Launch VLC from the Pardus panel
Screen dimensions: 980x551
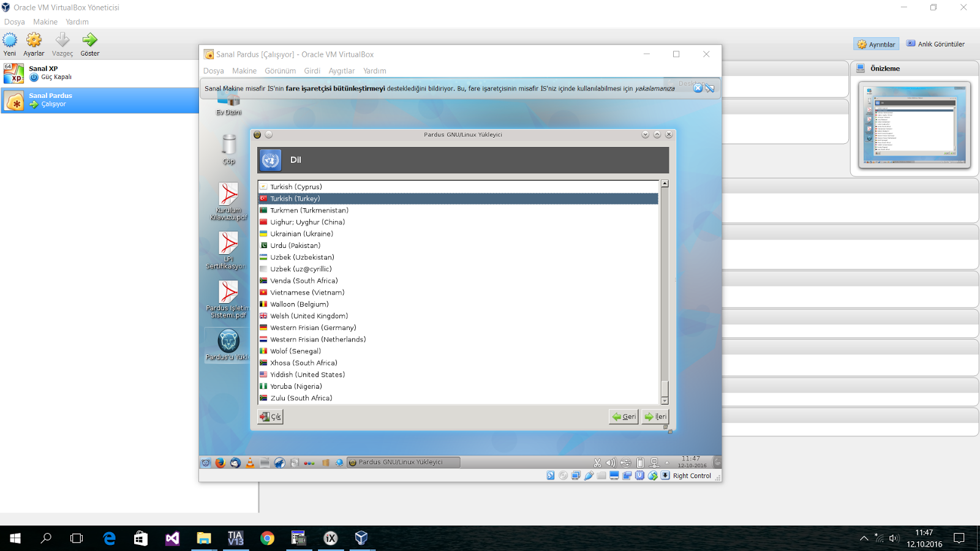click(x=250, y=463)
